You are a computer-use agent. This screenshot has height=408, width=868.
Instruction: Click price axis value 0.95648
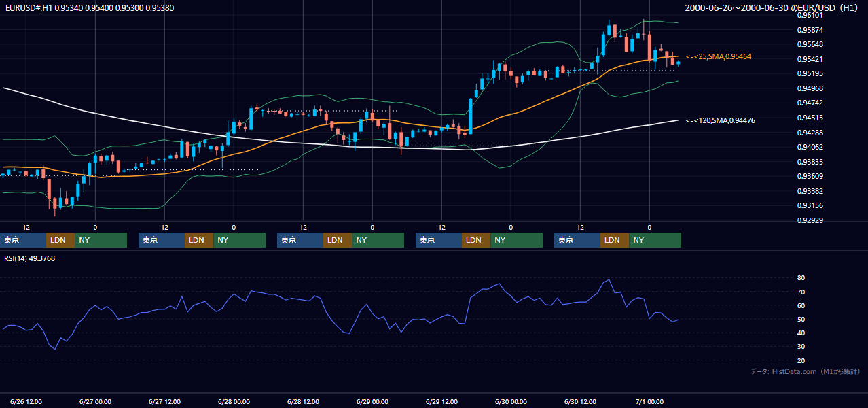click(812, 44)
